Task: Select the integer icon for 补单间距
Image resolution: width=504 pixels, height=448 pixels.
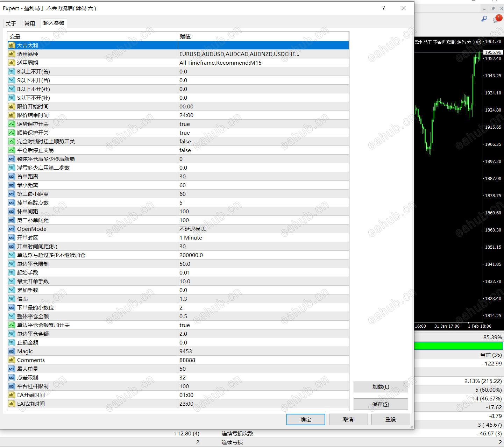Action: pos(12,211)
